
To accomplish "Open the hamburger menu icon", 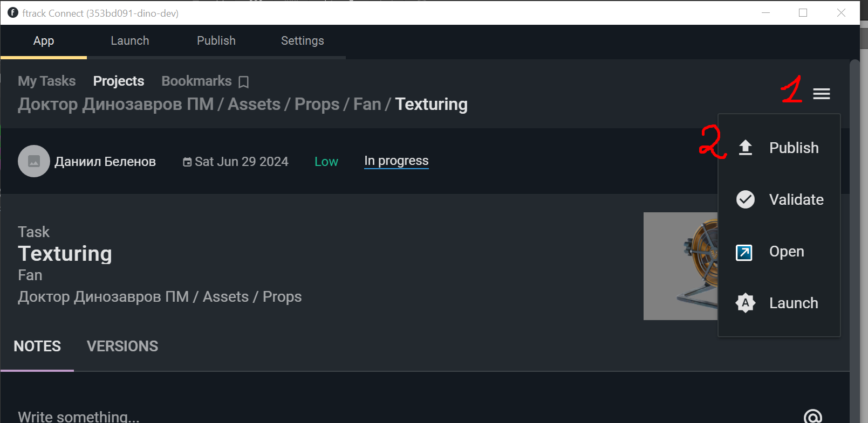I will pos(821,94).
